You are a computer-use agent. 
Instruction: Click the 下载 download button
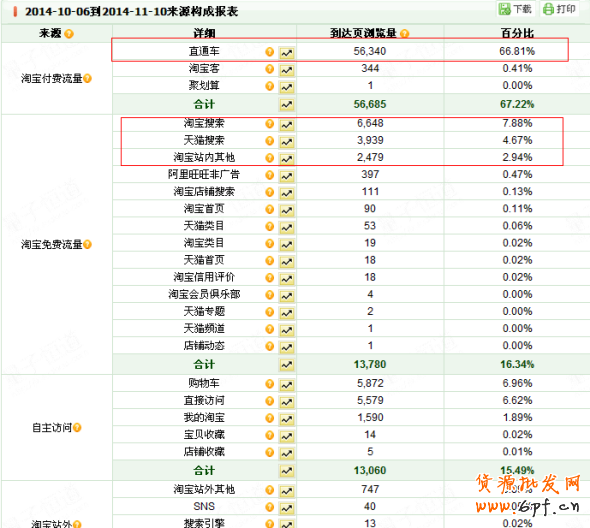point(515,9)
